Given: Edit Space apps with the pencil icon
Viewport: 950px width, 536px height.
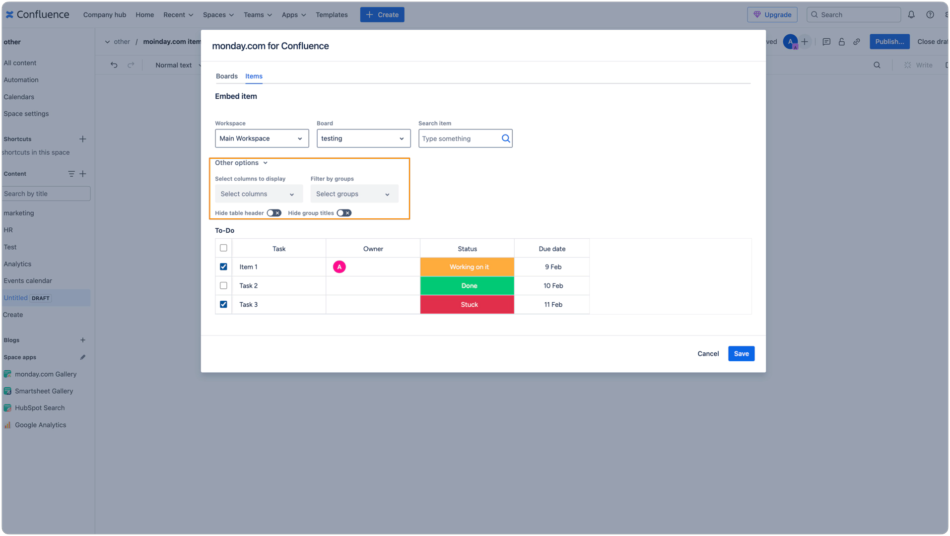Looking at the screenshot, I should click(83, 357).
